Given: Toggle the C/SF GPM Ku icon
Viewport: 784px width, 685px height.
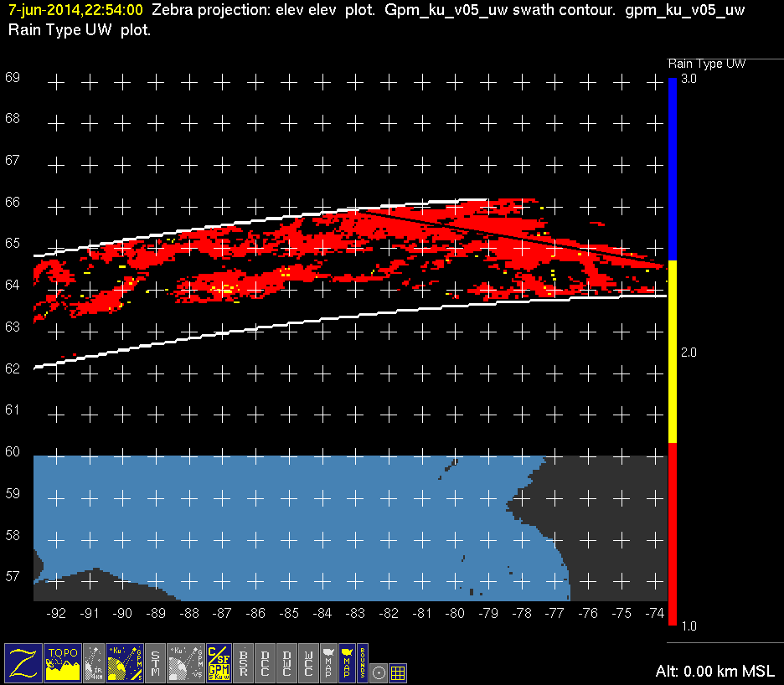Looking at the screenshot, I should tap(219, 663).
